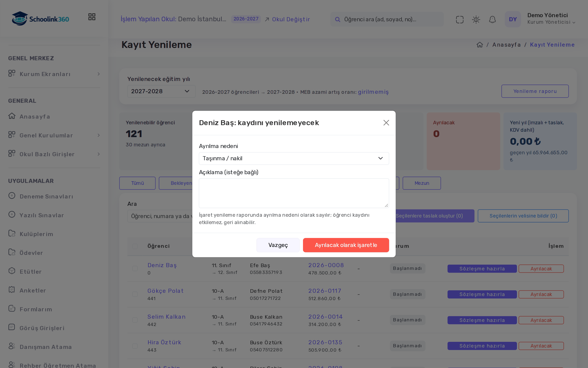Open notifications bell
Screen dimensions: 588x368
click(x=492, y=19)
